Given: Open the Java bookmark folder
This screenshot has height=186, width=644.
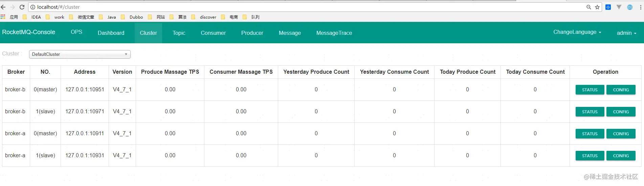Looking at the screenshot, I should pos(107,17).
